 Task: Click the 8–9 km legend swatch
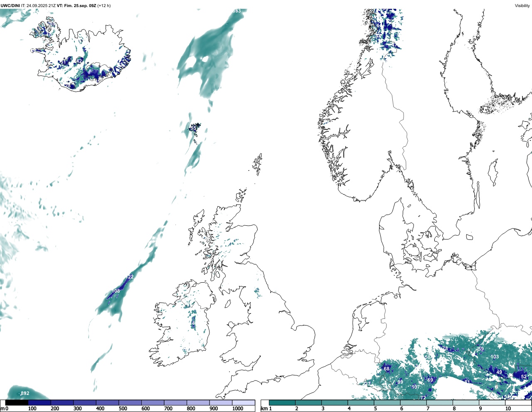[466, 403]
